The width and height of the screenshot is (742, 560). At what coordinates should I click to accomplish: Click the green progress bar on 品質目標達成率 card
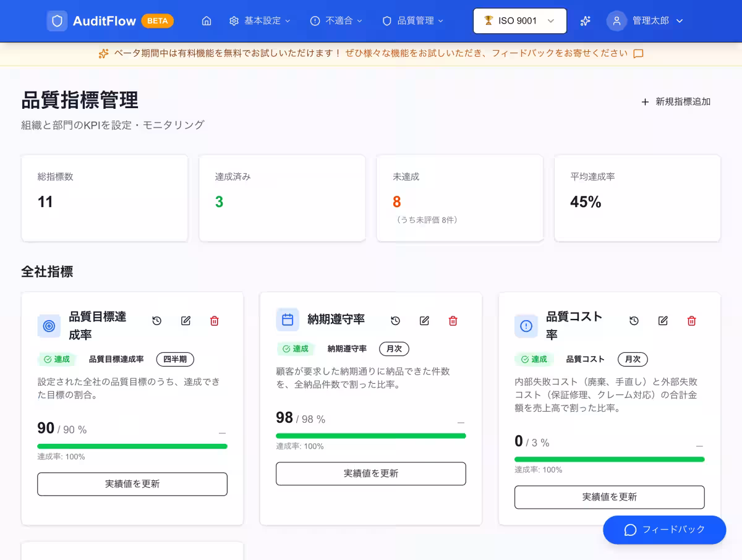[132, 446]
